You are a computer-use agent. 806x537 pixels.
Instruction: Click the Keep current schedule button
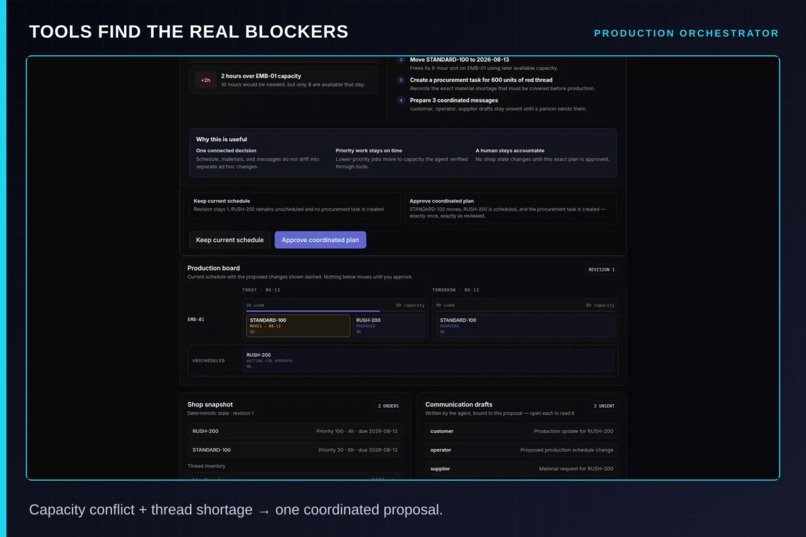click(229, 240)
